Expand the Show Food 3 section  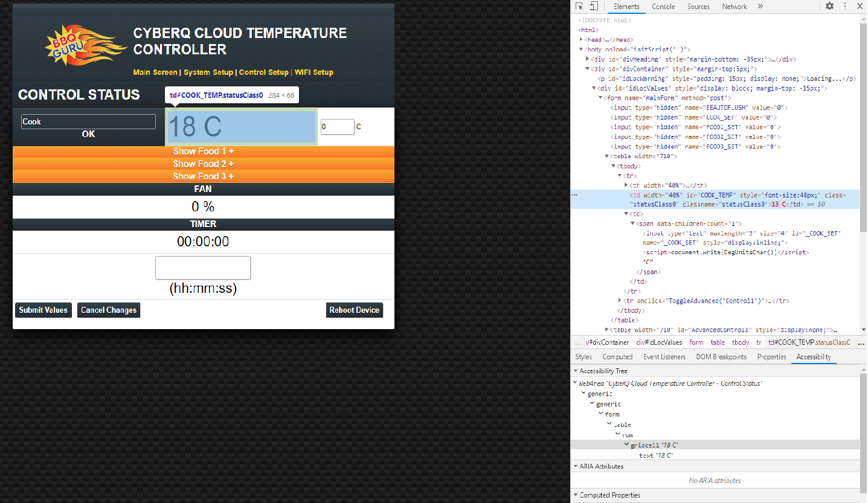[204, 176]
